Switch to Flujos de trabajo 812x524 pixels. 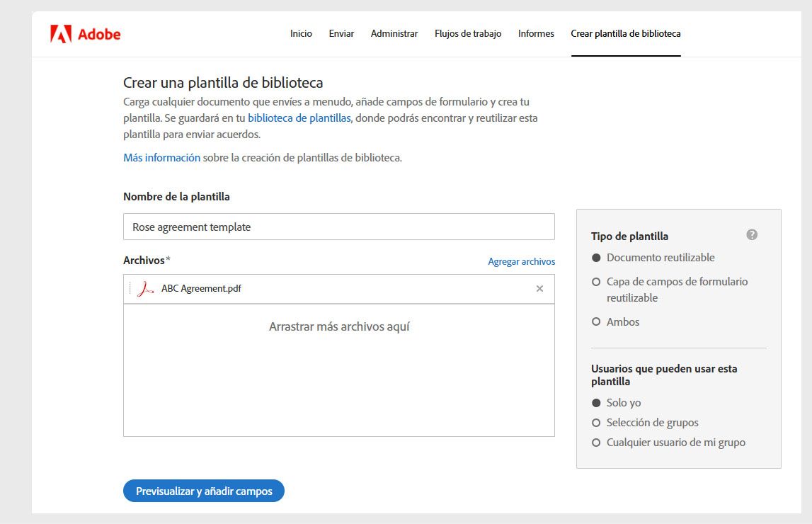click(467, 33)
